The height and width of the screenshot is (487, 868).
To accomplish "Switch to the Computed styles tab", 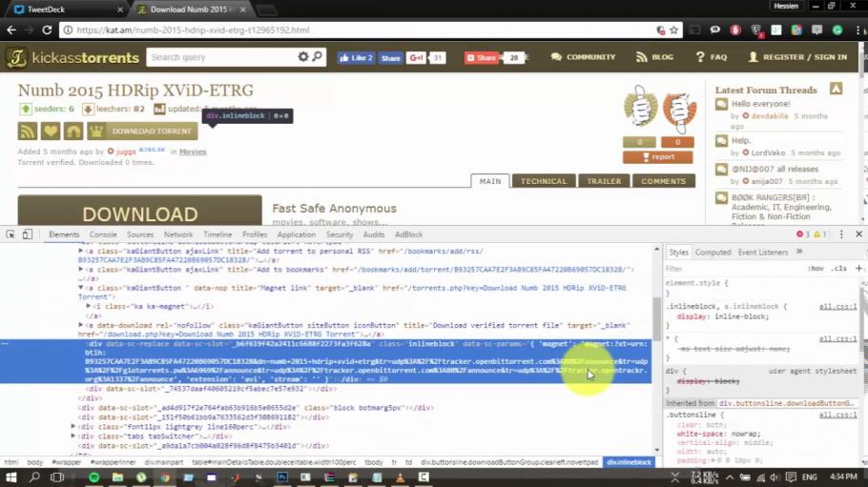I will (x=713, y=253).
